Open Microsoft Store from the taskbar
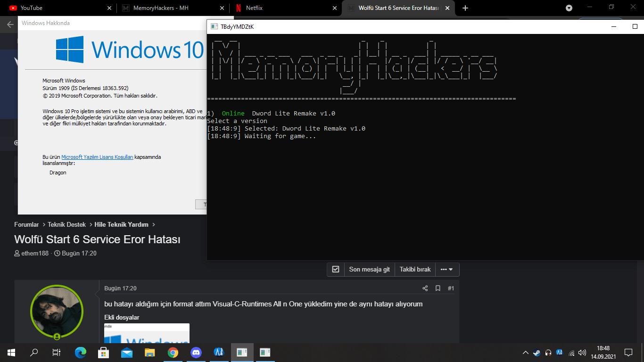644x362 pixels. tap(104, 352)
